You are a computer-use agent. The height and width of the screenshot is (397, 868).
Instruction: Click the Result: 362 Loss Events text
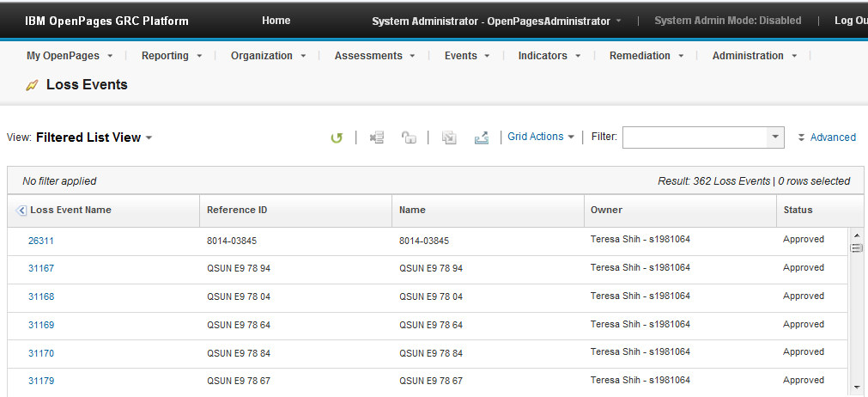tap(714, 181)
